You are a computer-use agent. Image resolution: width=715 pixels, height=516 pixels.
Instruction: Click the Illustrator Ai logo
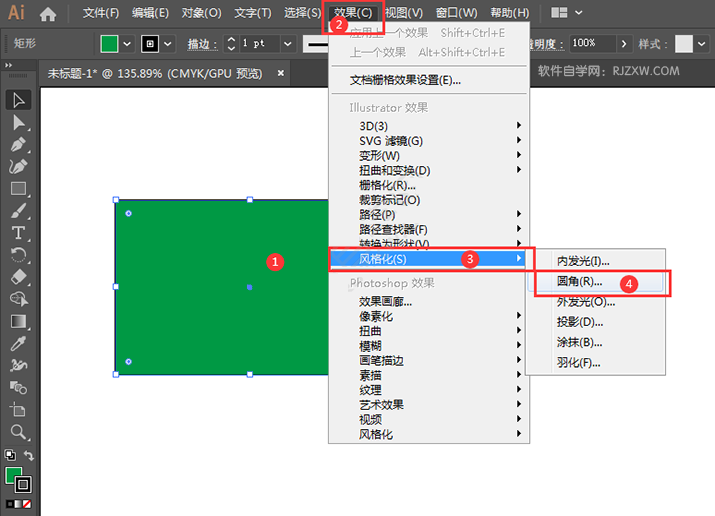point(16,12)
